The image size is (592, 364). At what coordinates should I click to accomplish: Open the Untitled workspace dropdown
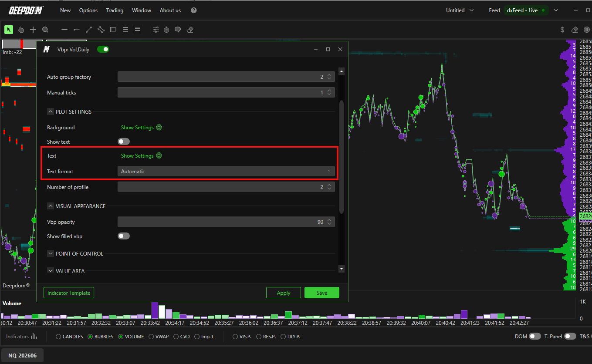point(460,10)
